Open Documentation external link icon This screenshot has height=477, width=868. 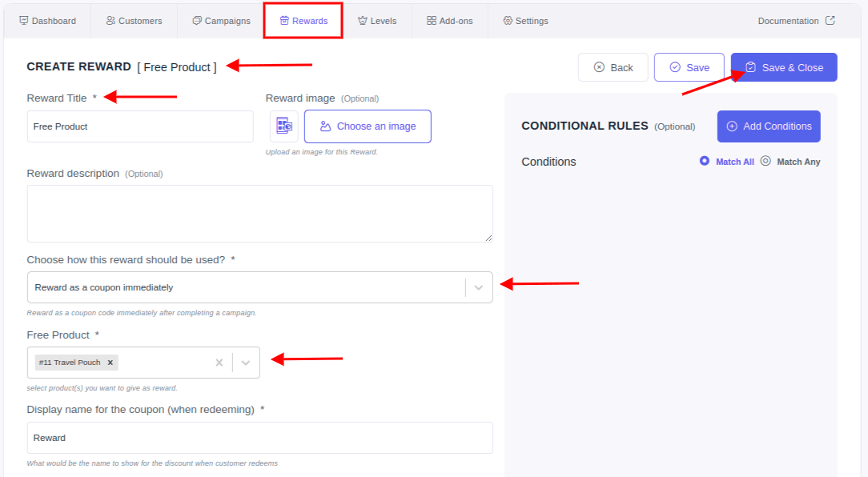click(x=830, y=21)
